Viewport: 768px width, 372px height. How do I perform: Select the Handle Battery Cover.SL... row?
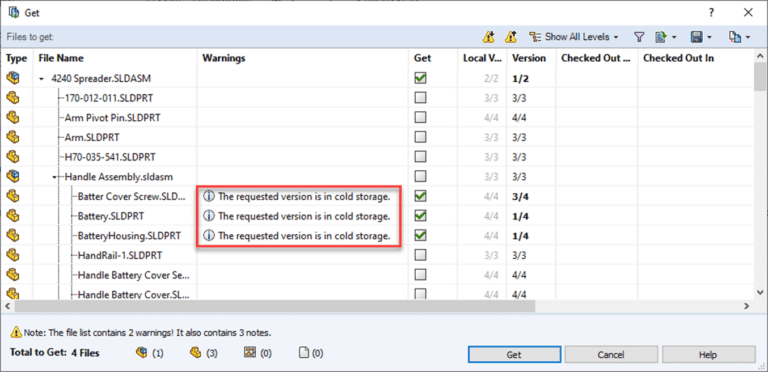pos(376,294)
